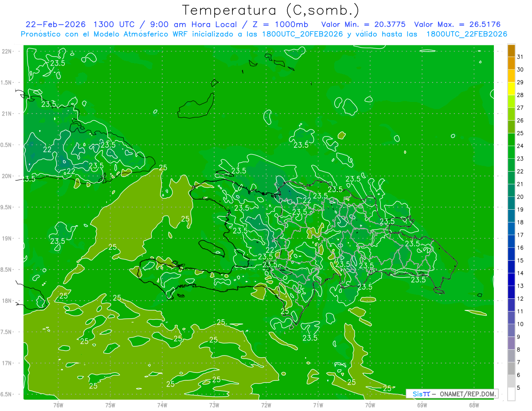The width and height of the screenshot is (532, 411).
Task: Click the orange color band between 30 and 31
Action: (x=511, y=63)
